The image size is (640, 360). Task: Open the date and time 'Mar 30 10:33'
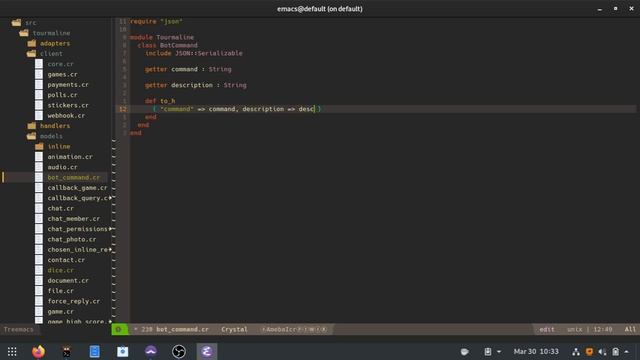536,351
